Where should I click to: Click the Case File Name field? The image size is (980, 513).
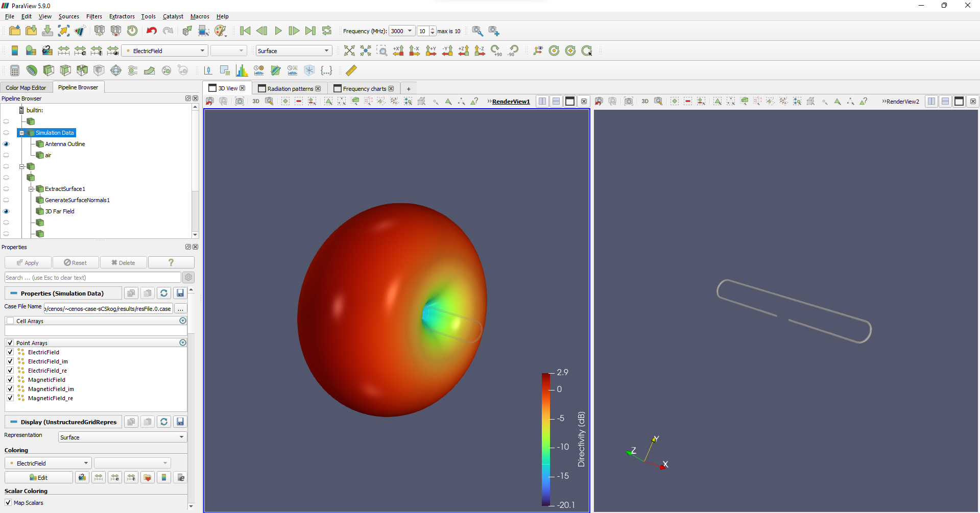pos(108,309)
